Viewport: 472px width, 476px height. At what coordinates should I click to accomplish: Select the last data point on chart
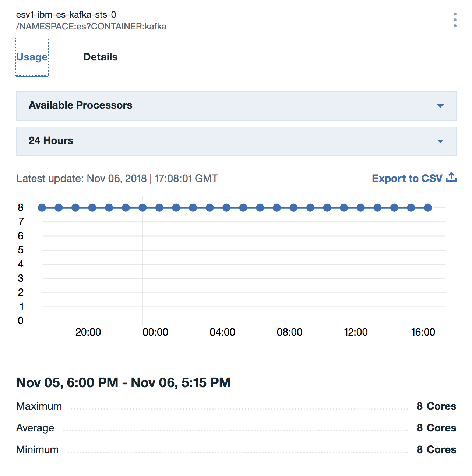[428, 208]
